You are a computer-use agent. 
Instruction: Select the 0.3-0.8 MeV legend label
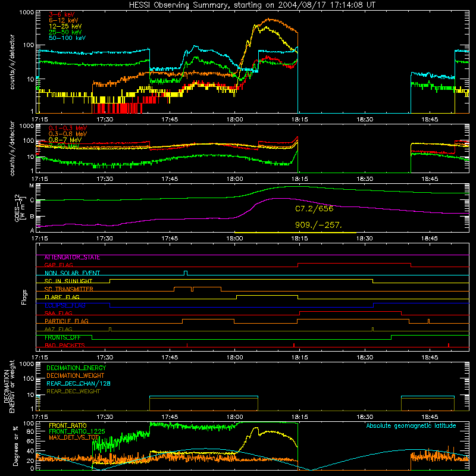[68, 134]
